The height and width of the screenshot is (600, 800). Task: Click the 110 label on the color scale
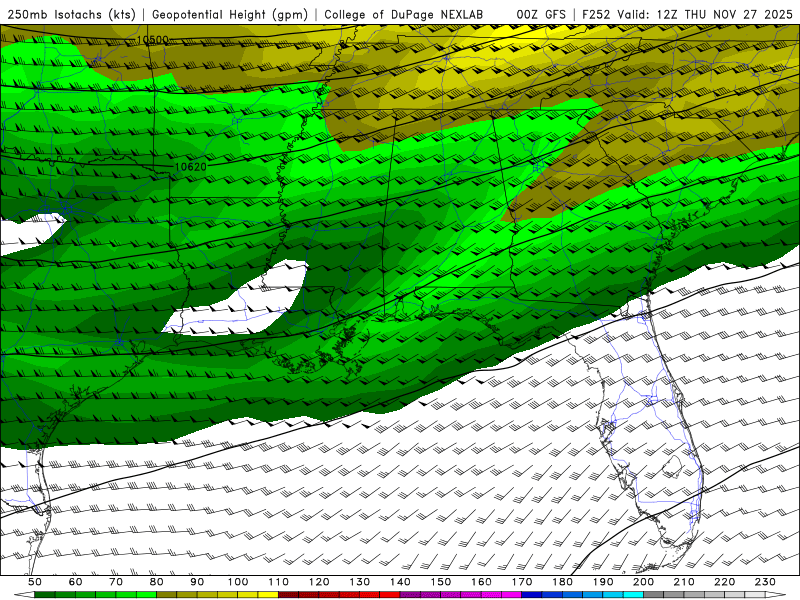[x=279, y=582]
